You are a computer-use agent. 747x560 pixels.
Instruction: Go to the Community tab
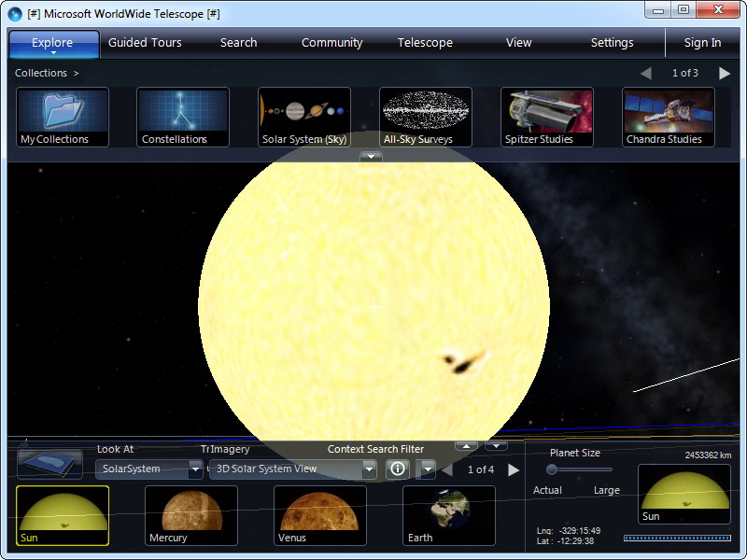pyautogui.click(x=332, y=42)
